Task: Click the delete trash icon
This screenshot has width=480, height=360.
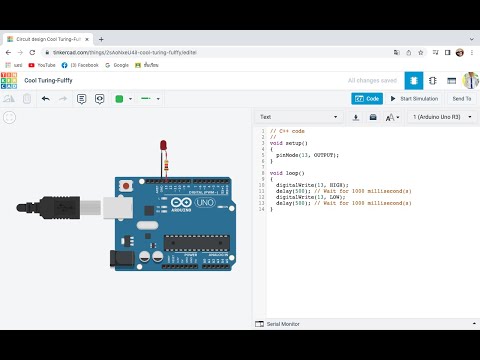Action: (27, 99)
